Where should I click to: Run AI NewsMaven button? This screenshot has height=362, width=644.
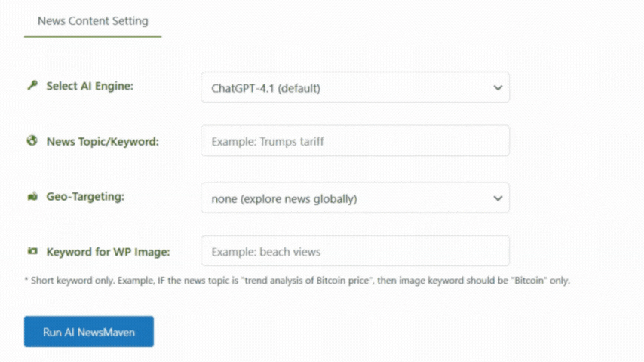coord(89,332)
